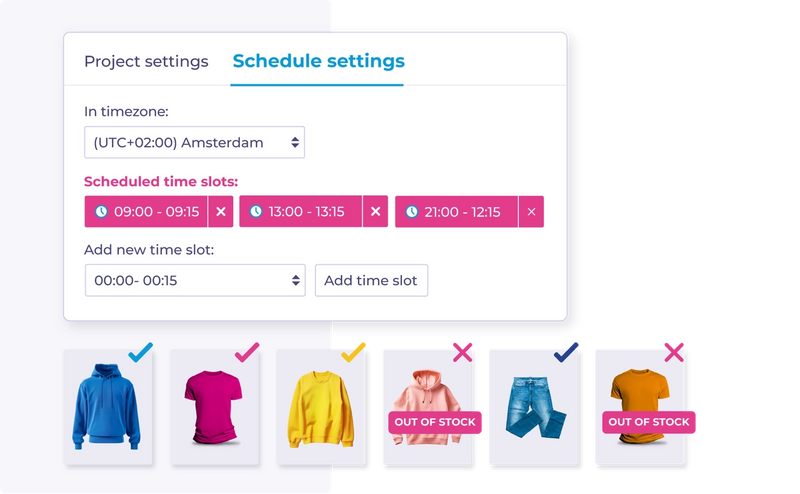Click blue checkmark on blue hoodie
This screenshot has height=494, width=800.
140,352
